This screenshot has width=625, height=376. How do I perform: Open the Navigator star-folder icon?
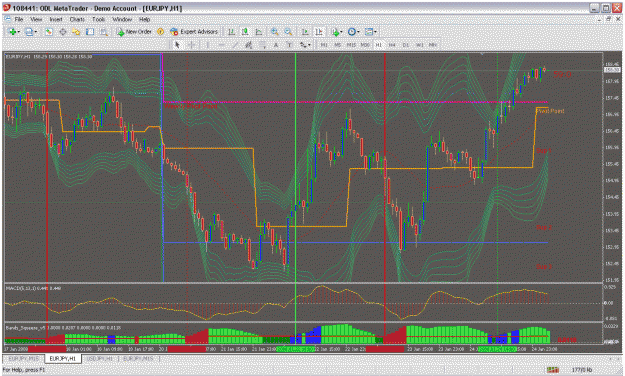(x=76, y=32)
